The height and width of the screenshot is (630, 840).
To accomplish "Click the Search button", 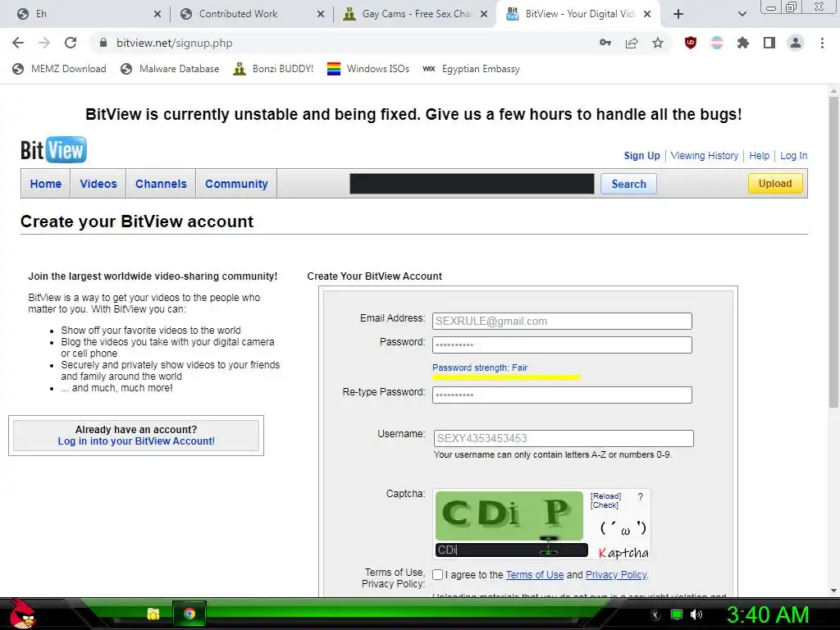I will coord(628,184).
